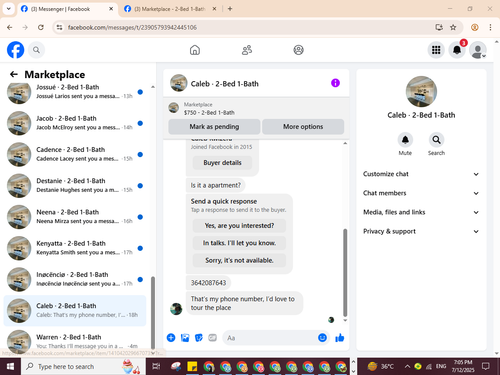
Task: Click the Windows taskbar search box
Action: click(x=83, y=366)
